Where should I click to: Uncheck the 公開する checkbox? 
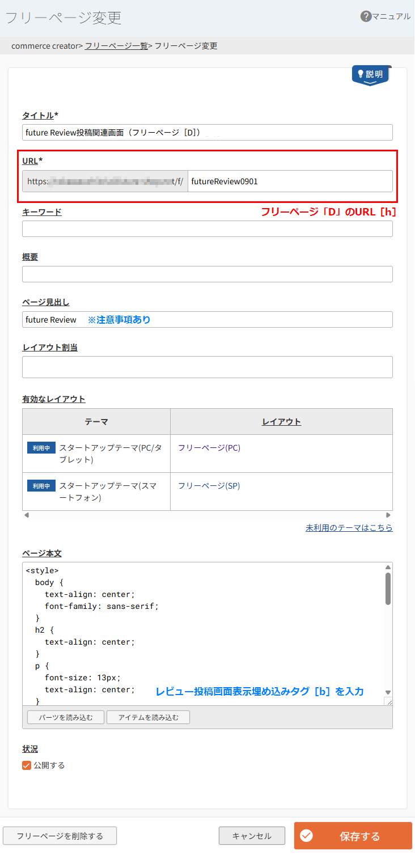tap(27, 765)
